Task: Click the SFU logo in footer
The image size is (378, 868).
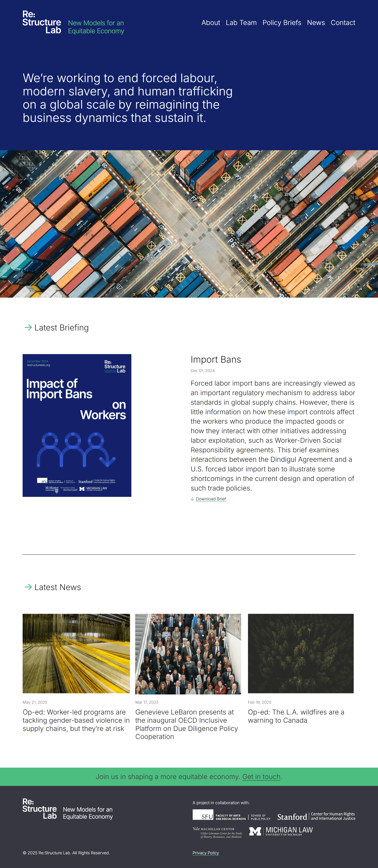Action: tap(203, 815)
